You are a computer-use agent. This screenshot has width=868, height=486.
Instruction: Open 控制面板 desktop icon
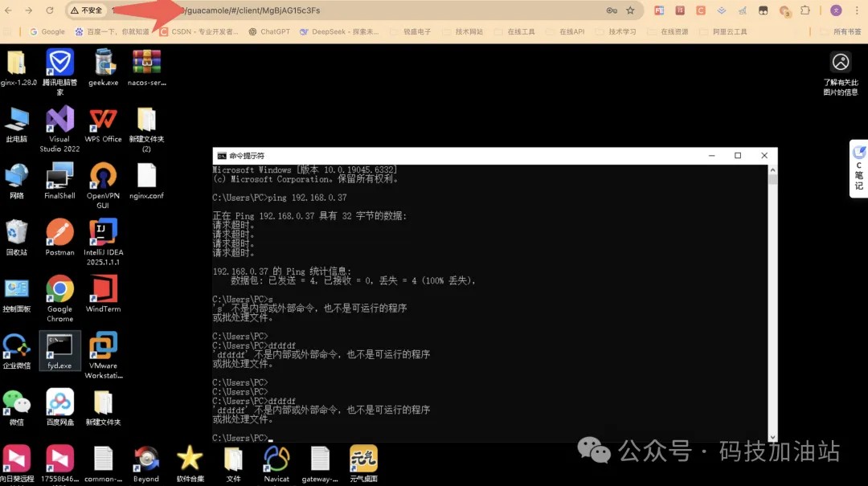17,295
